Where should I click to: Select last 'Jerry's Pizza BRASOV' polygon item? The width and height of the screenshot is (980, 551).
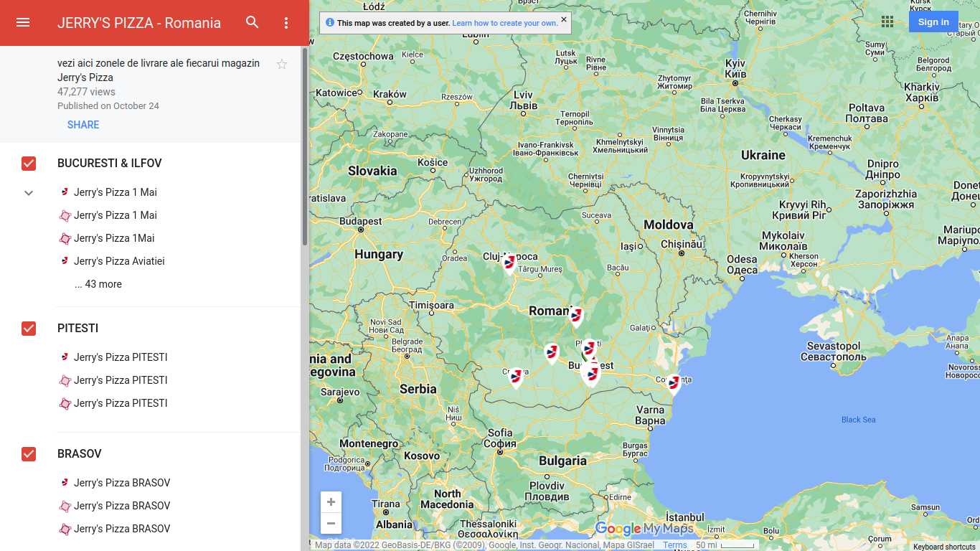(122, 529)
